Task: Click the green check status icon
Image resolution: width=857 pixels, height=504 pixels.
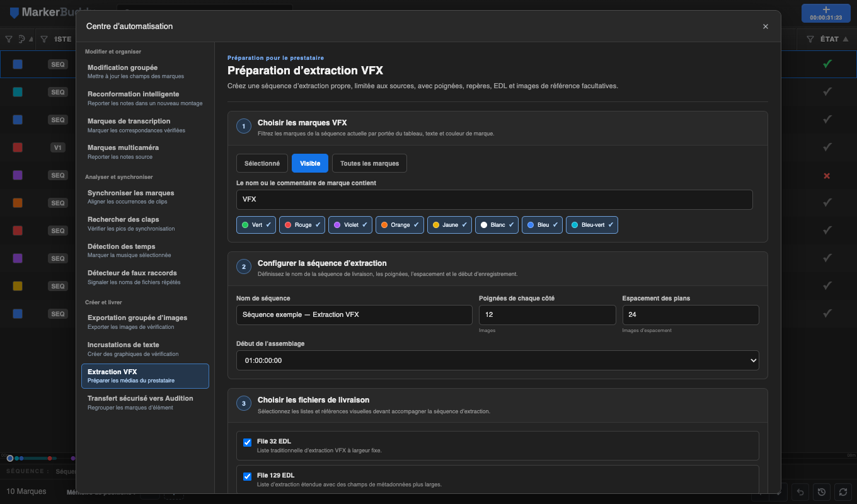Action: pos(827,64)
